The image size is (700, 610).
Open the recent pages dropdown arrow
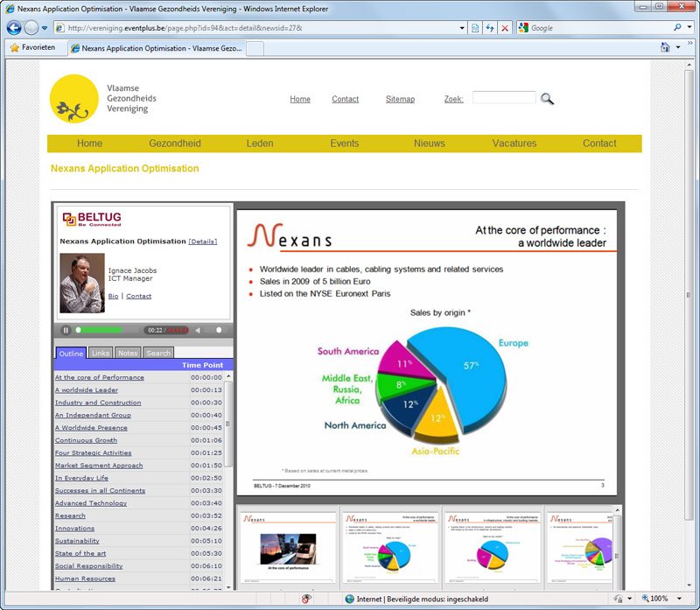click(x=45, y=28)
